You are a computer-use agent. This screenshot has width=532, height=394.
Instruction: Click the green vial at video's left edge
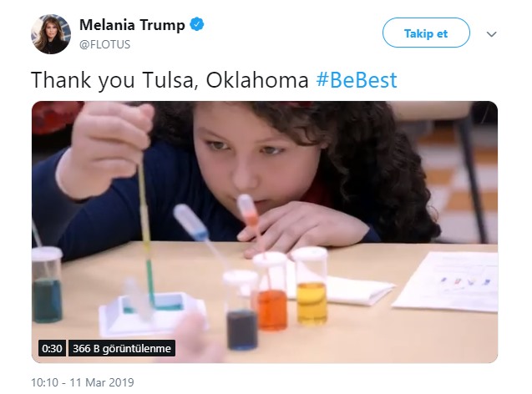(x=47, y=284)
